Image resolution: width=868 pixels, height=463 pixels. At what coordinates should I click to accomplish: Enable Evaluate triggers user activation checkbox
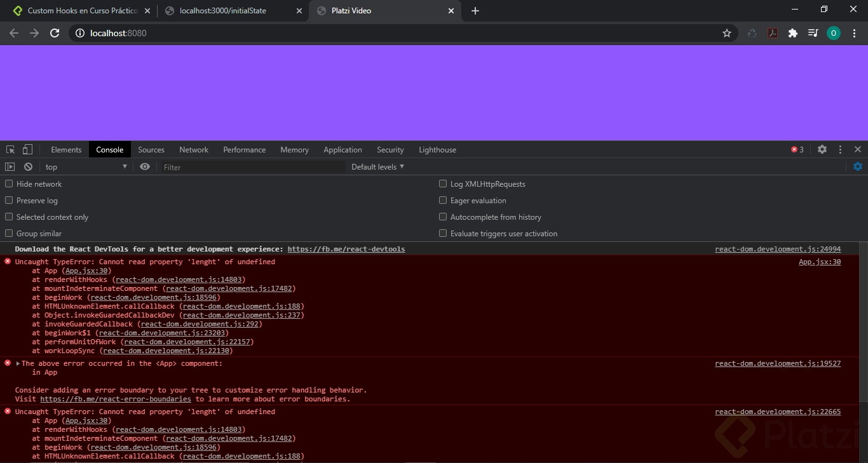(x=443, y=233)
